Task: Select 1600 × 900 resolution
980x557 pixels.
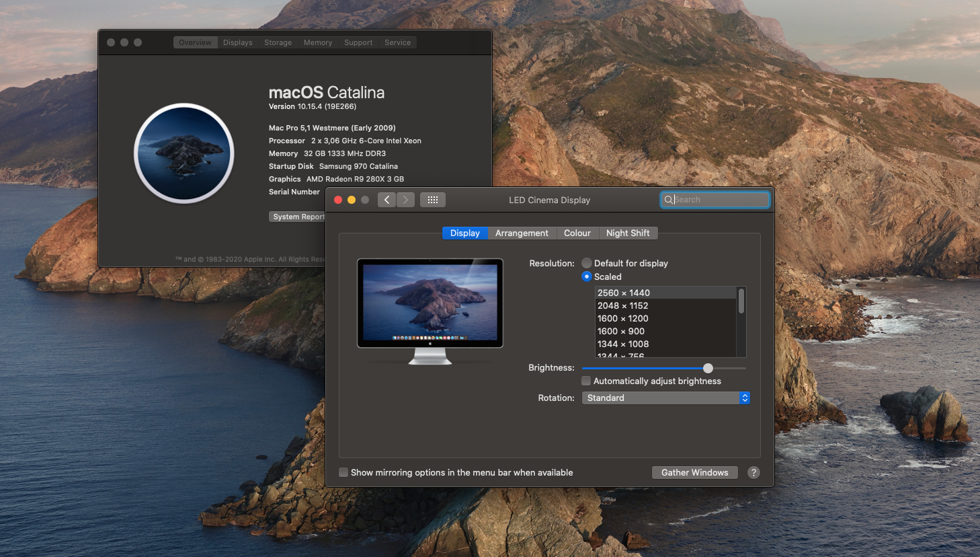Action: pyautogui.click(x=665, y=331)
